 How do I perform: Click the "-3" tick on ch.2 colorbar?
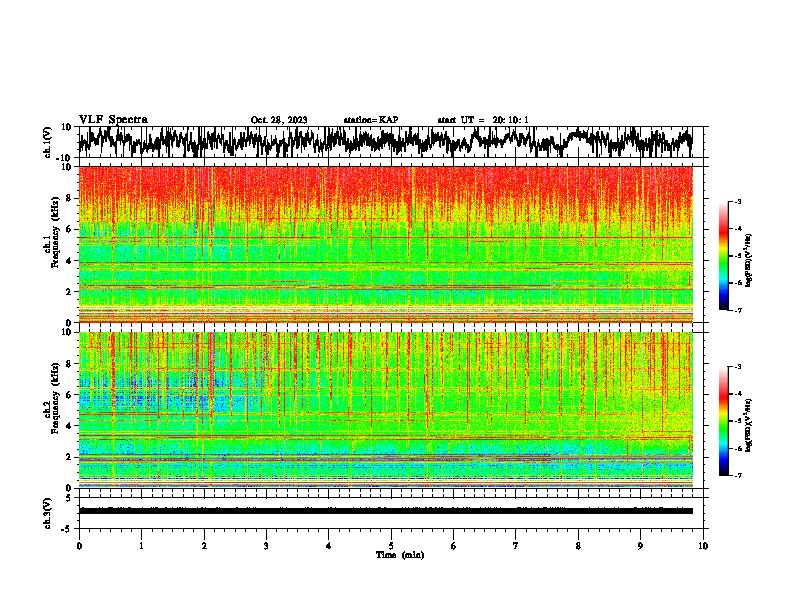pos(738,367)
